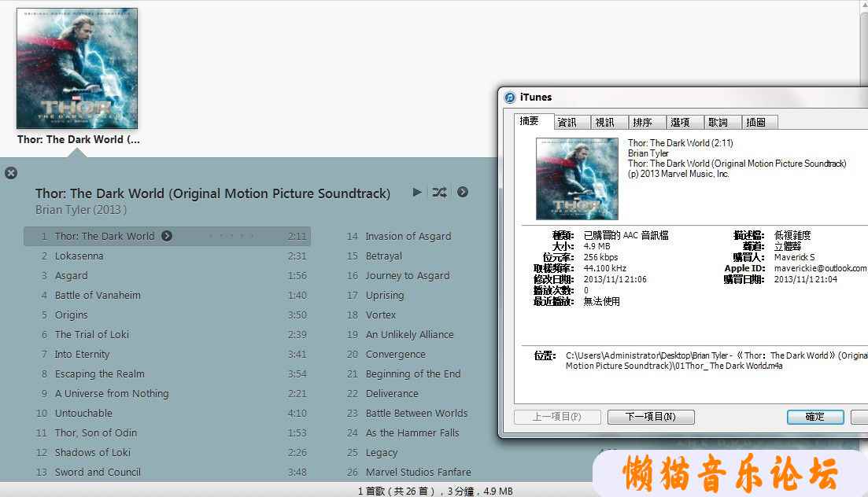This screenshot has width=868, height=497.
Task: Rate track 1 using the rating dots
Action: (231, 237)
